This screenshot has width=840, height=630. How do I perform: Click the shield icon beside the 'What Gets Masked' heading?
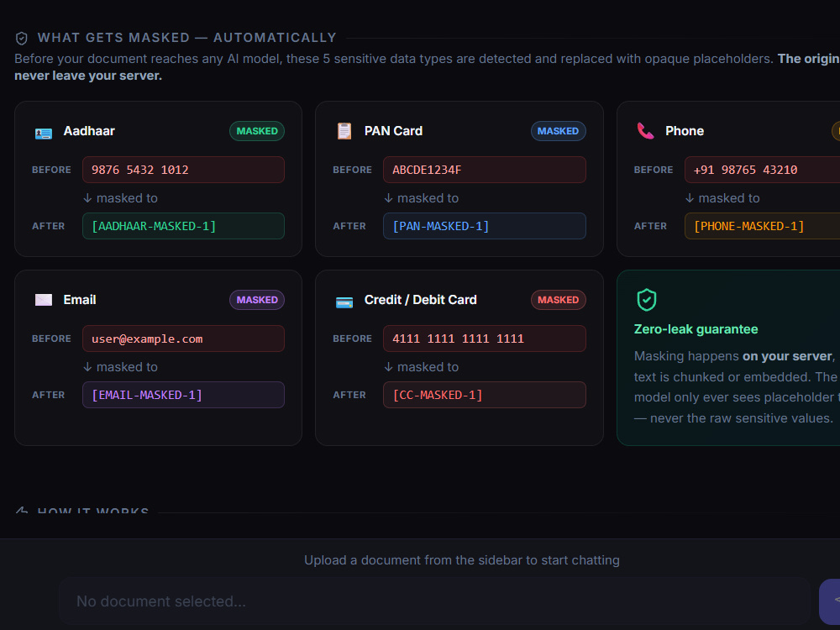click(x=22, y=38)
